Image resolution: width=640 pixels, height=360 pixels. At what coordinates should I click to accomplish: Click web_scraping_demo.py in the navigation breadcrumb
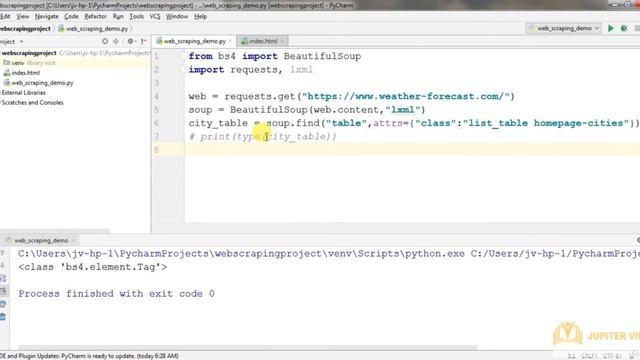click(x=94, y=29)
